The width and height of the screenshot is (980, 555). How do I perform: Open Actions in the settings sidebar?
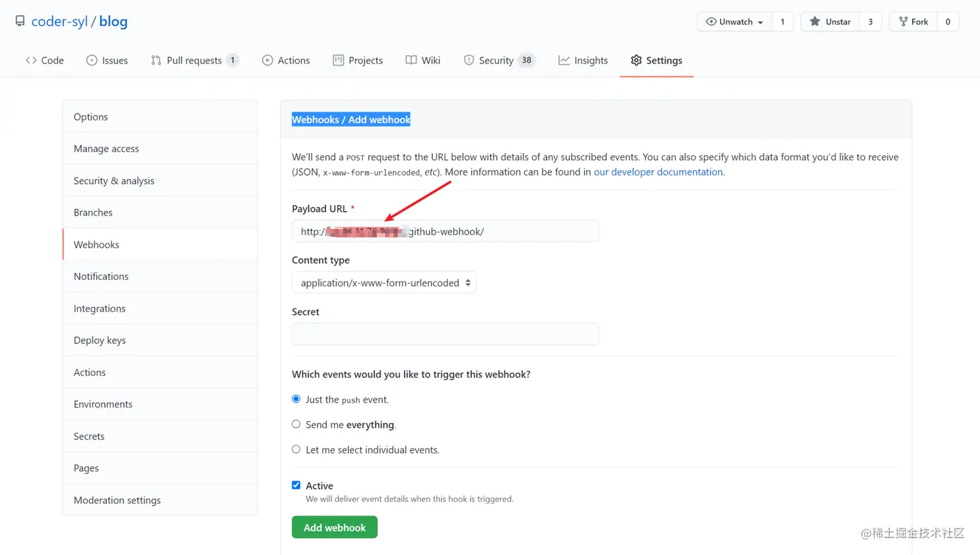coord(160,372)
